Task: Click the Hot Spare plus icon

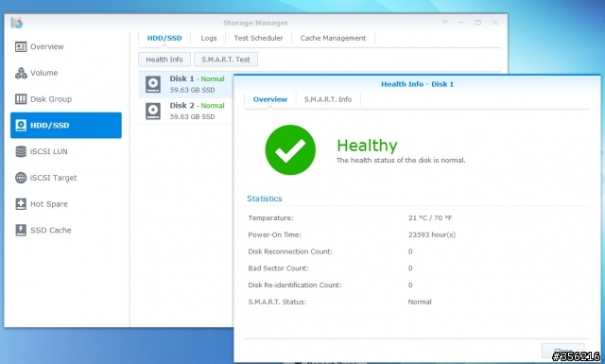Action: [x=21, y=204]
